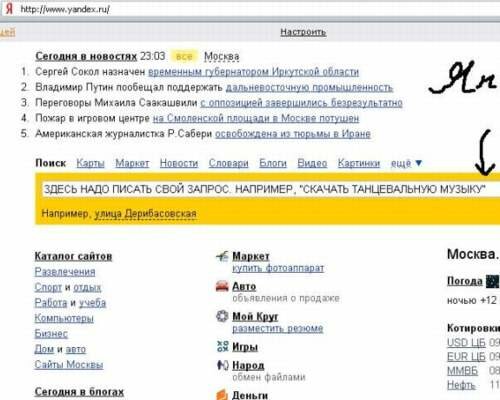This screenshot has width=500, height=400.
Task: Open the Развлечения catalog category
Action: [65, 272]
